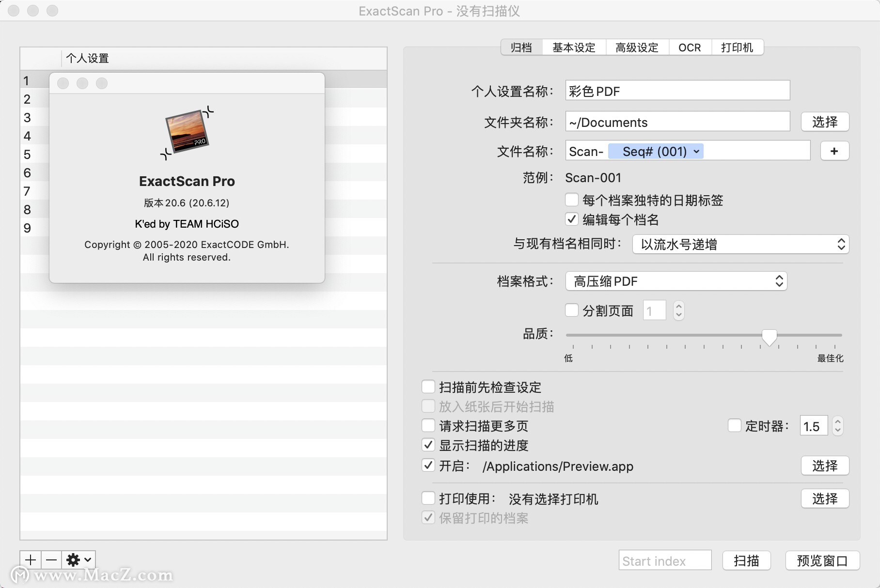Open the OCR tab
The image size is (880, 588).
click(x=690, y=47)
